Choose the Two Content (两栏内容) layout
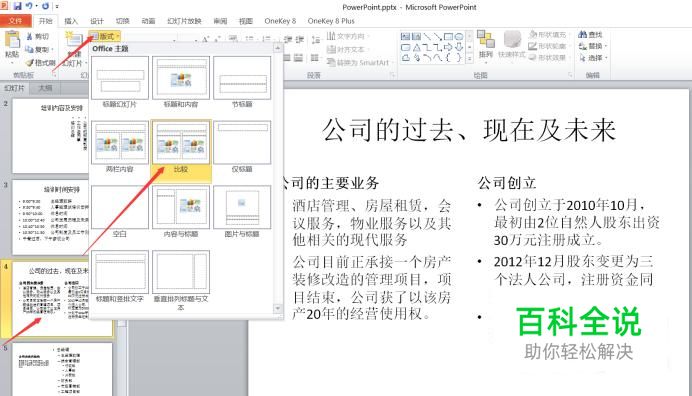692x396 pixels. coord(120,147)
